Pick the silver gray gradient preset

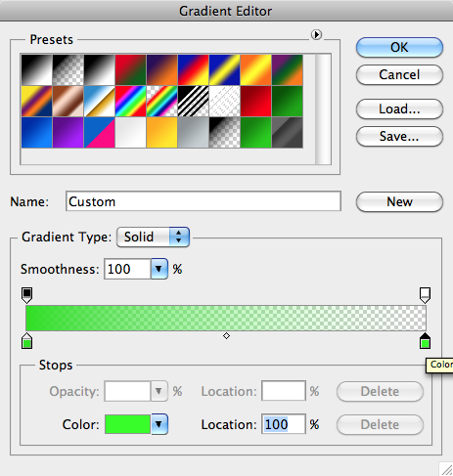tap(193, 132)
